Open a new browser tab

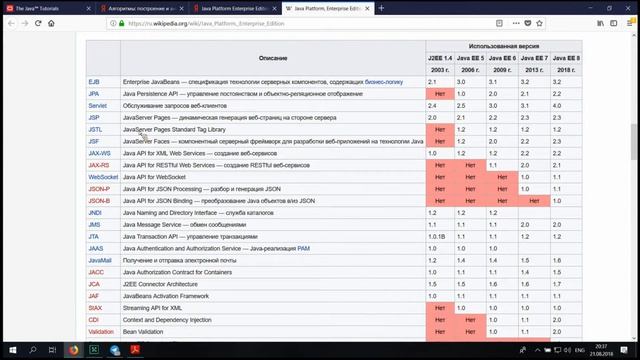(x=381, y=8)
